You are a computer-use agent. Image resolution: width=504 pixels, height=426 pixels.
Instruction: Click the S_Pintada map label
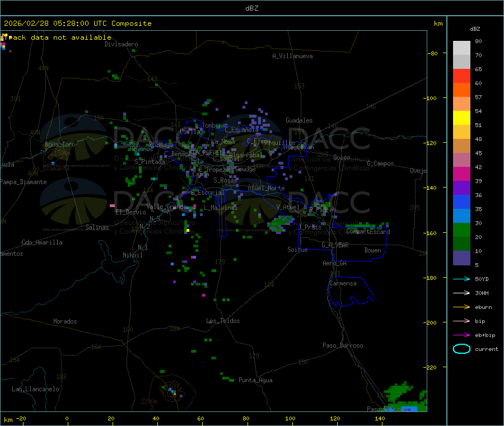[150, 162]
